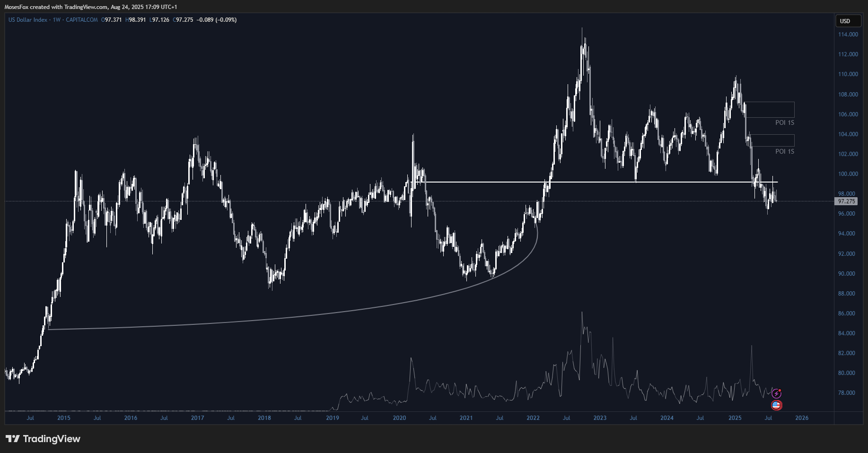Click the US flag economic event icon
Viewport: 868px width, 453px height.
point(776,405)
